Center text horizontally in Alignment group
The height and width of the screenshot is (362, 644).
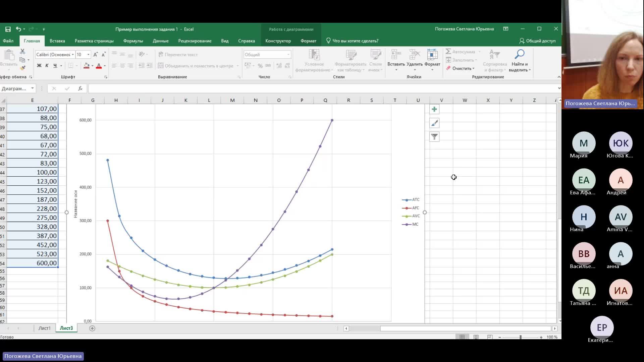pyautogui.click(x=122, y=66)
